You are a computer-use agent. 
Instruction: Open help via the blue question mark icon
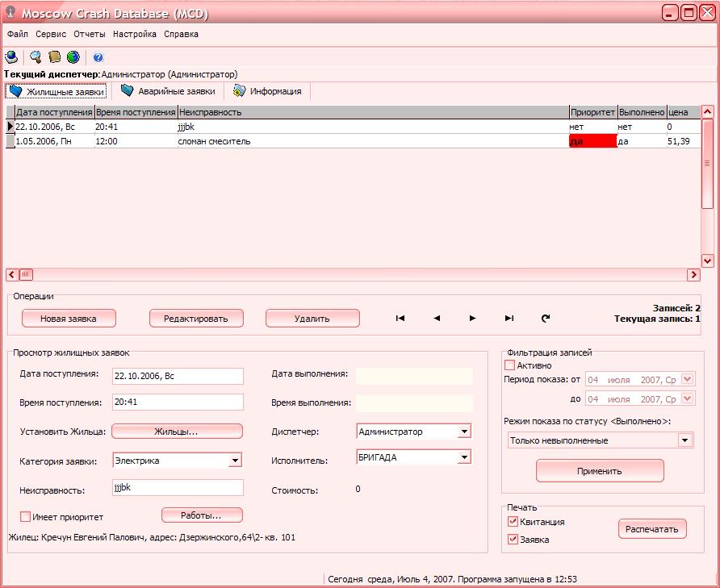[x=98, y=57]
